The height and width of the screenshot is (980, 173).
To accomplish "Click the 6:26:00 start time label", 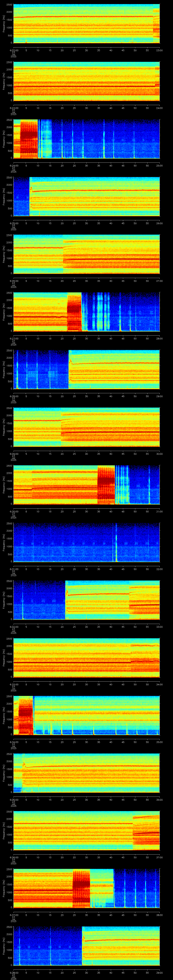I will pos(14,281).
